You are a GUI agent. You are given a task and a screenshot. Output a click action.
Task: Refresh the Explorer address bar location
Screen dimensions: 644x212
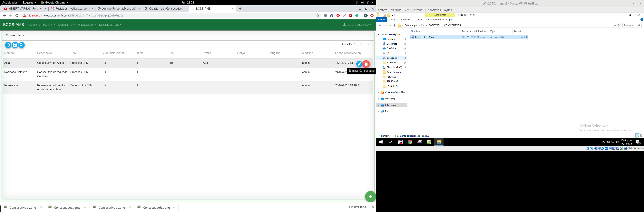[619, 25]
